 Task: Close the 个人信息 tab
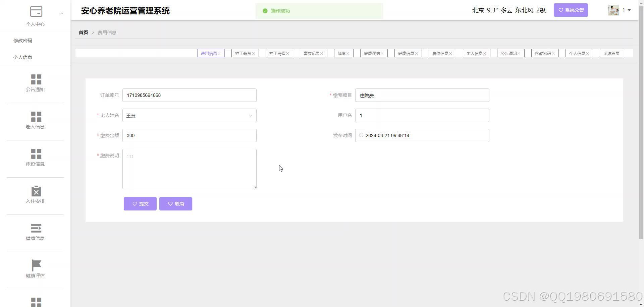coord(587,54)
